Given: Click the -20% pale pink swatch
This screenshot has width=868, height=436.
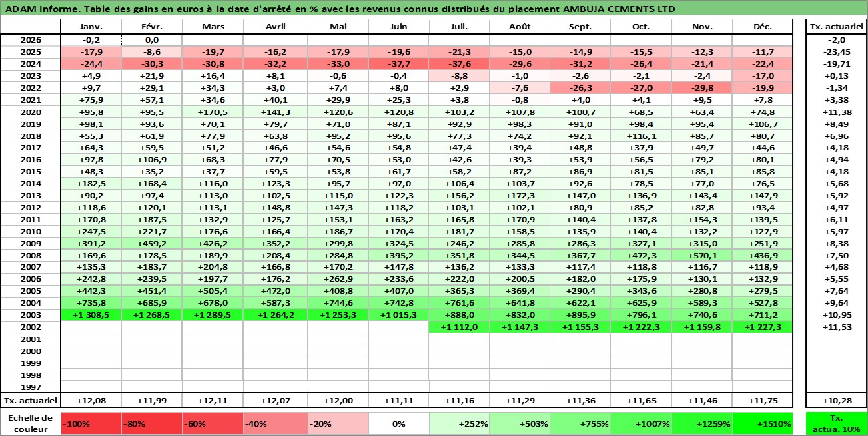Looking at the screenshot, I should pos(338,423).
